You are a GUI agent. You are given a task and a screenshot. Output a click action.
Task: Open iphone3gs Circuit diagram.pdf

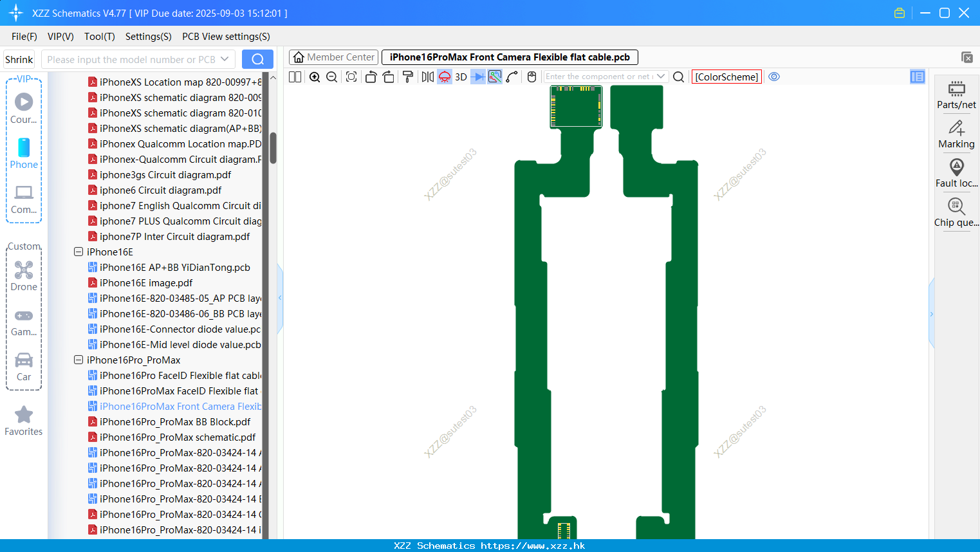(165, 175)
